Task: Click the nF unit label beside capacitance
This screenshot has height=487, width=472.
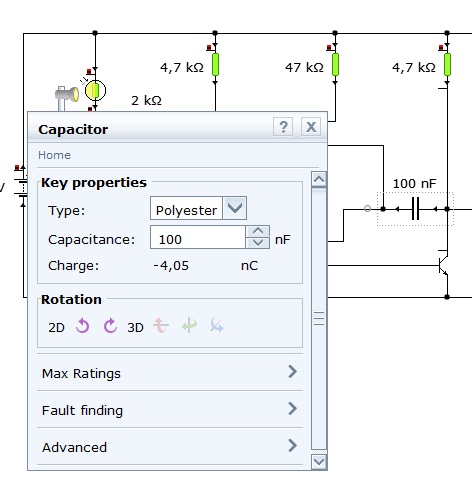Action: pos(283,240)
